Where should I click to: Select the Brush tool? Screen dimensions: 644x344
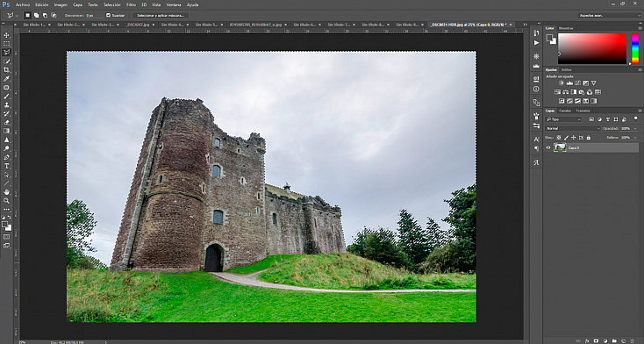click(6, 97)
